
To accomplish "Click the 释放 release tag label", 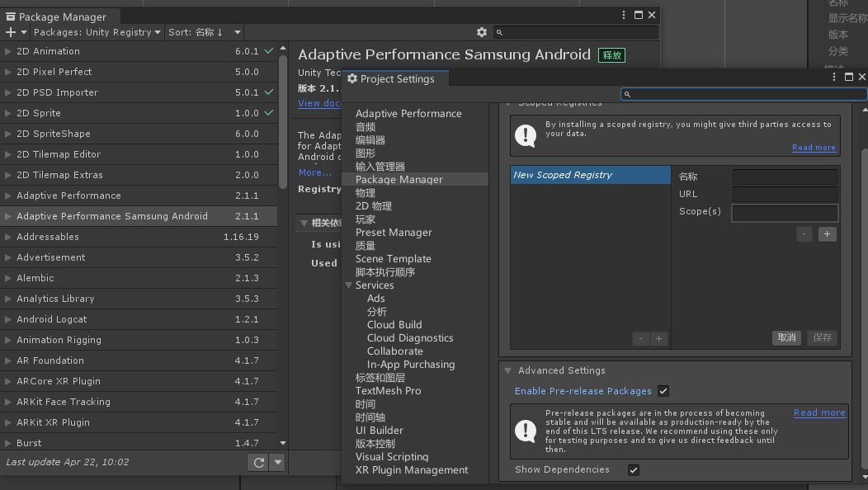I will (x=611, y=55).
